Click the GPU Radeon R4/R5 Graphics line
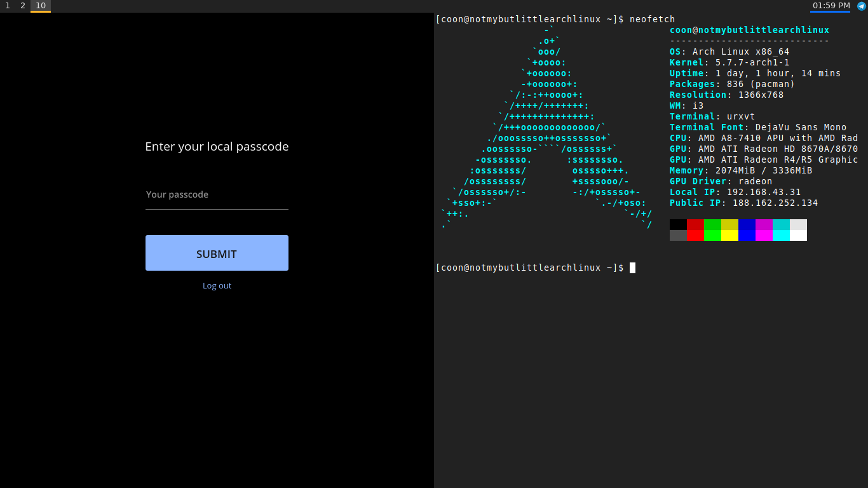This screenshot has height=488, width=868. (764, 160)
